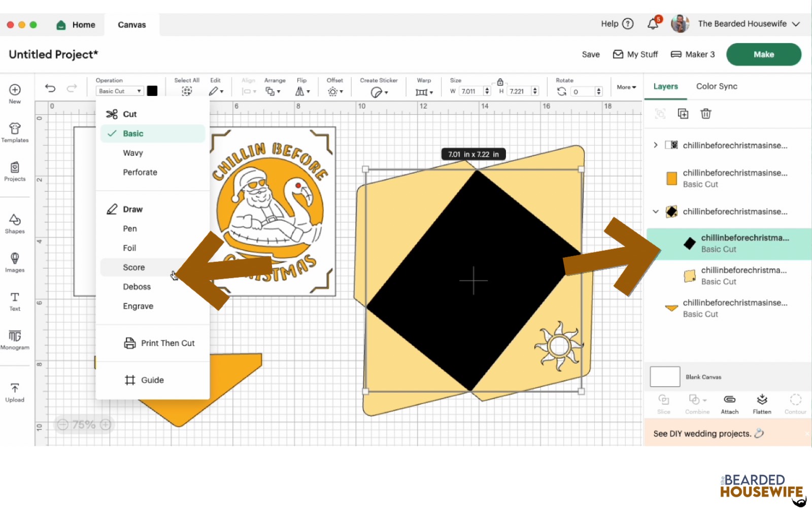This screenshot has height=516, width=812.
Task: Expand the first collapsed layer group
Action: [x=656, y=145]
